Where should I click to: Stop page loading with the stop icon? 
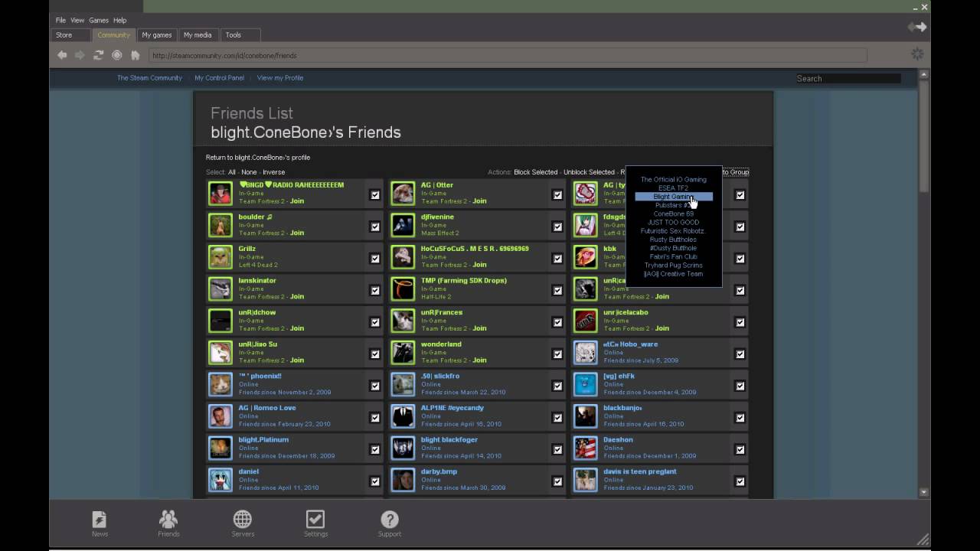pos(116,55)
